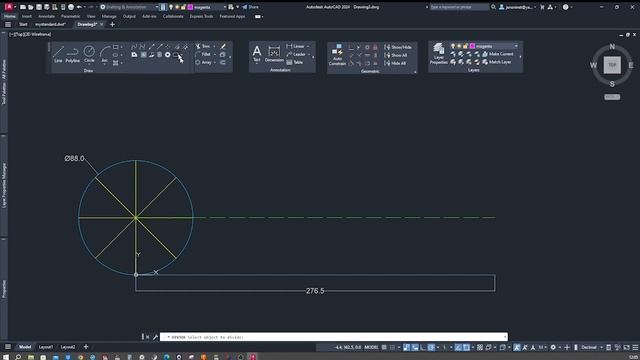
Task: Click Auto Constrain
Action: 337,55
